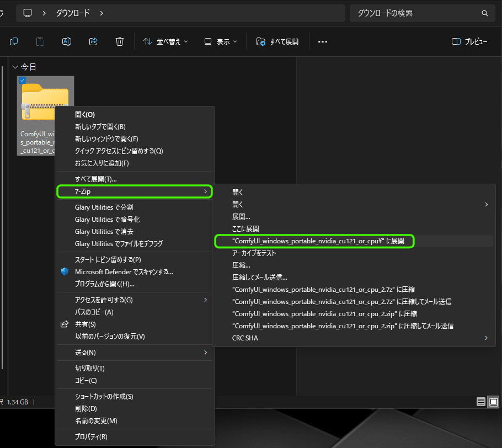Choose 展開... in the 7-Zip submenu

point(354,217)
